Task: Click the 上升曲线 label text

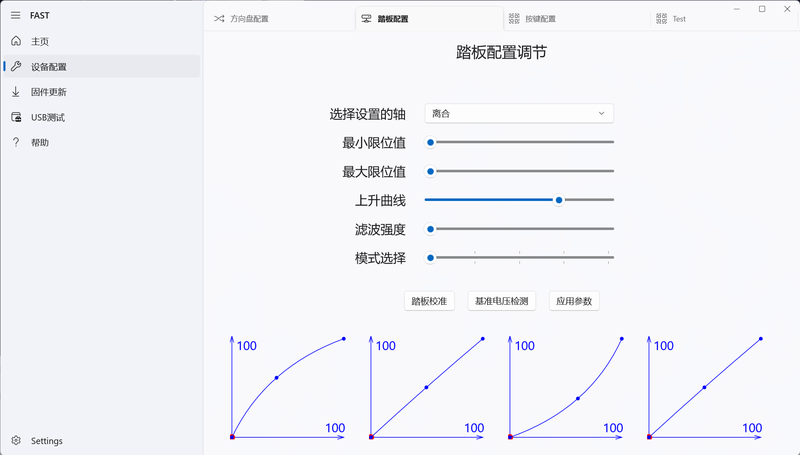Action: tap(380, 200)
